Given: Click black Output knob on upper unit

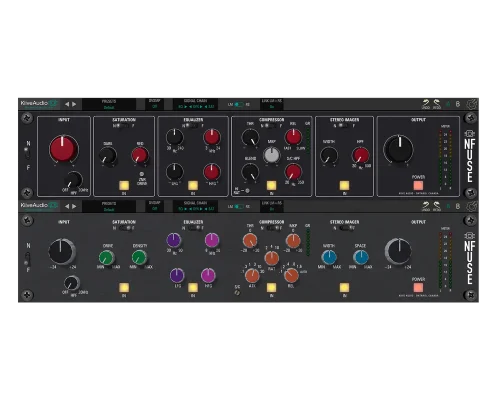Looking at the screenshot, I should 398,149.
